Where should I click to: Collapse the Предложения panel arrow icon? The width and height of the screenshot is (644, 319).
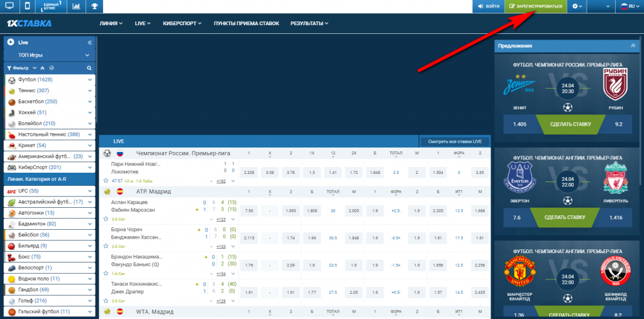(x=633, y=46)
